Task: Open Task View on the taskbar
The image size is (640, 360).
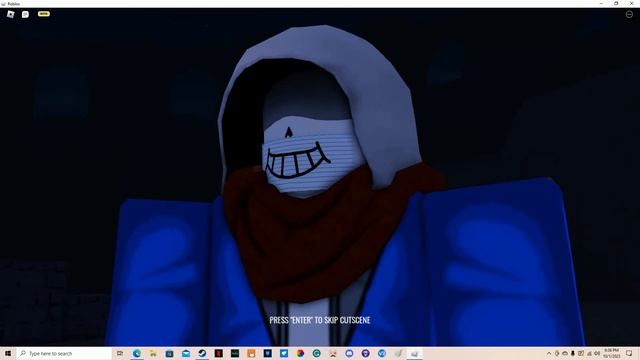Action: pyautogui.click(x=120, y=353)
